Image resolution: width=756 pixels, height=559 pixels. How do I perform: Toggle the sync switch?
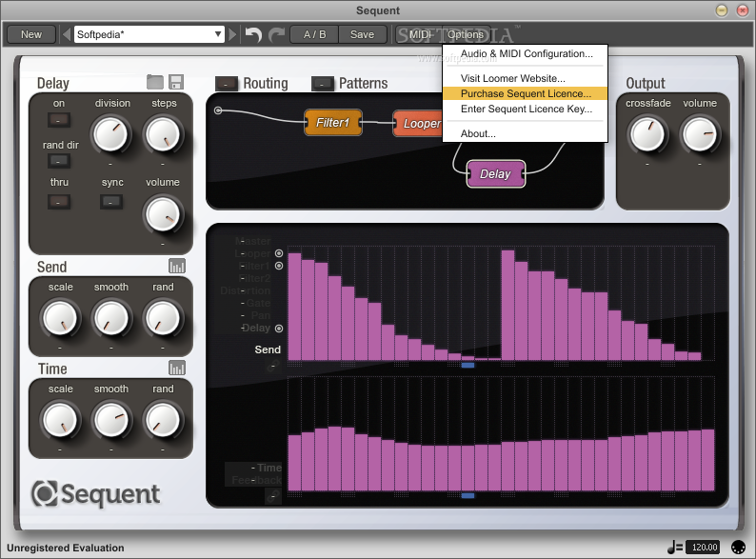click(x=110, y=202)
